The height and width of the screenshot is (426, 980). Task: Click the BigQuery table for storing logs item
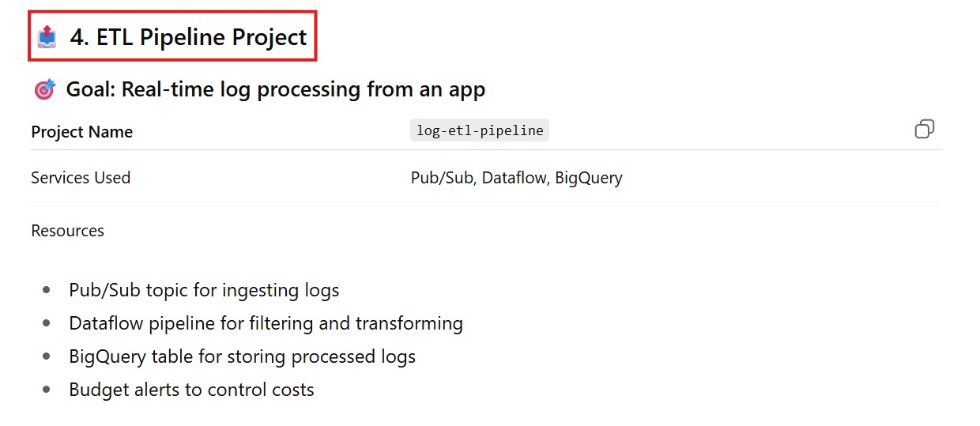242,356
